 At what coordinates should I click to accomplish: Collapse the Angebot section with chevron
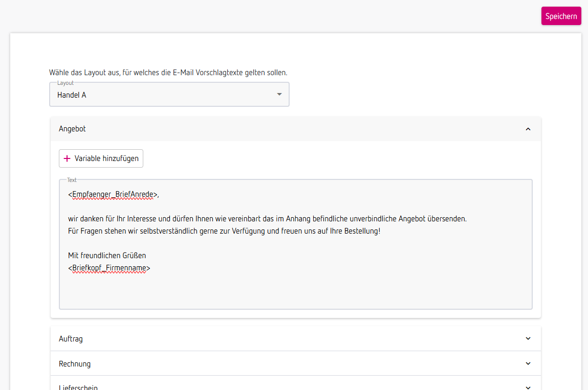(528, 129)
